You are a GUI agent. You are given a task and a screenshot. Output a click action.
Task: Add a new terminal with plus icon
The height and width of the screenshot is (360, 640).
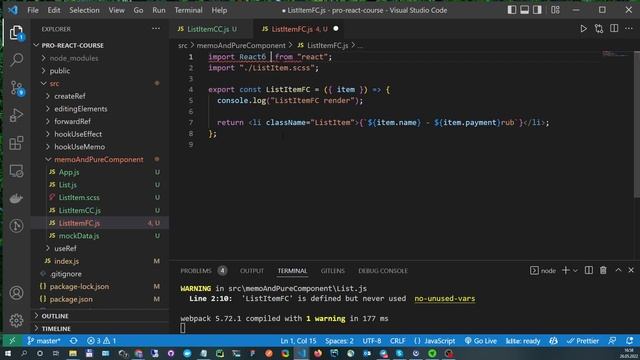tap(565, 270)
